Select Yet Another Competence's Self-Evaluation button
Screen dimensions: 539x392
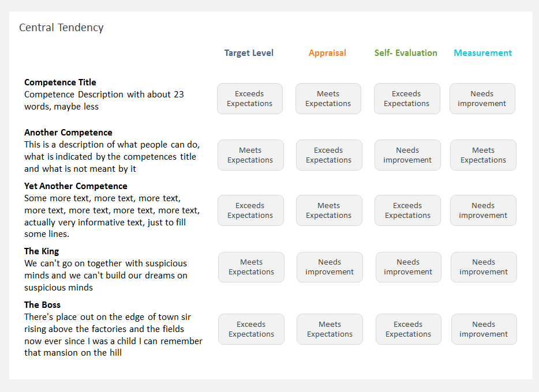(x=407, y=210)
